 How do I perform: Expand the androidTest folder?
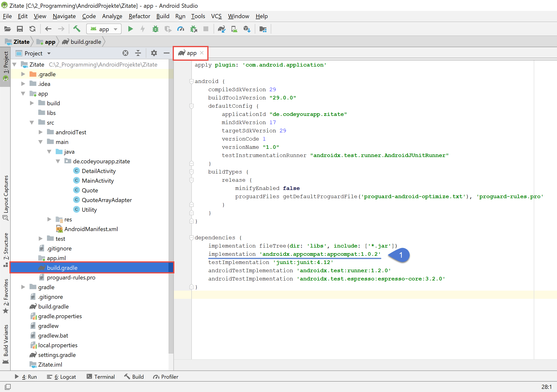click(41, 132)
